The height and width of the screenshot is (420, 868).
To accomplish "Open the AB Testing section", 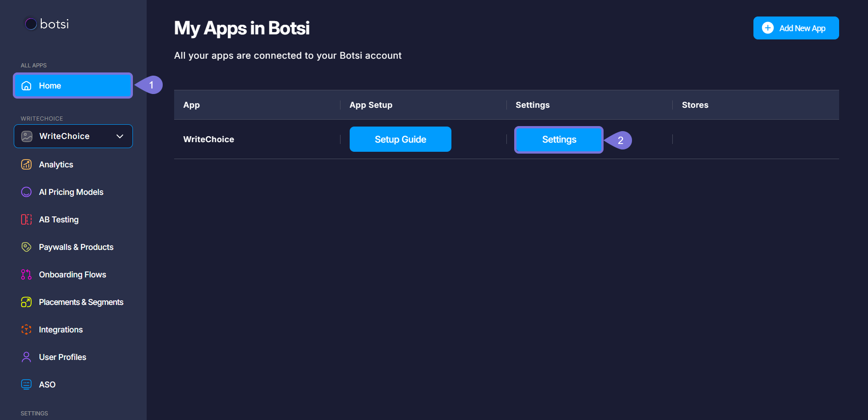I will (59, 219).
